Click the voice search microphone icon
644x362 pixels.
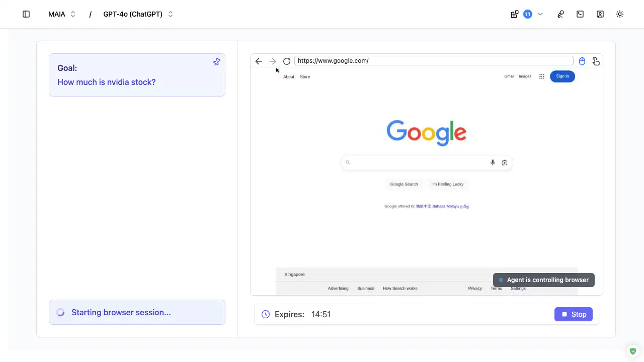[x=493, y=162]
